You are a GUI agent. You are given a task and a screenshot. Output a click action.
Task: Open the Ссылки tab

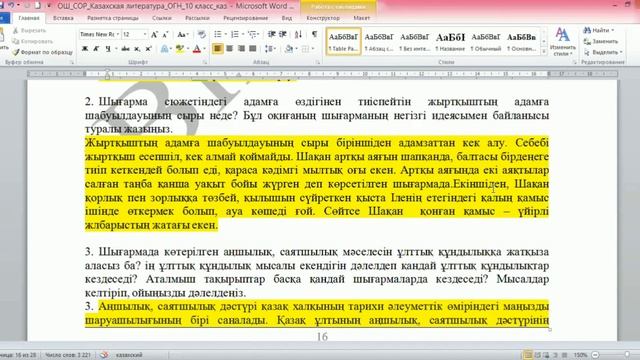pos(162,18)
